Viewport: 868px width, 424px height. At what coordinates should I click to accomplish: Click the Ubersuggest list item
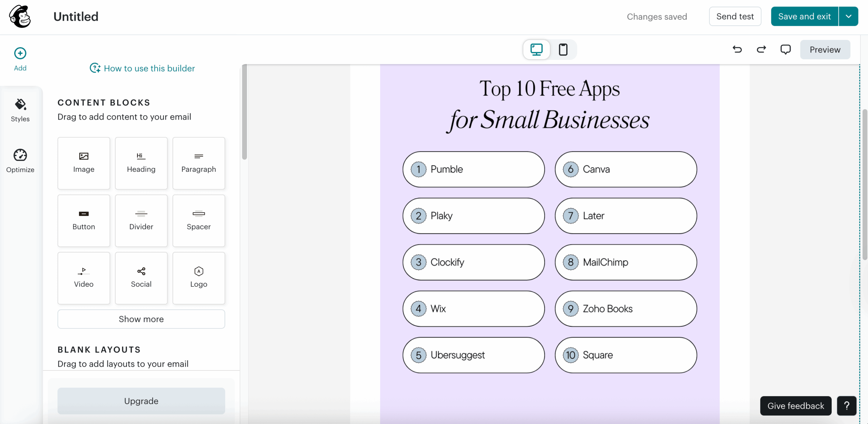pos(473,355)
